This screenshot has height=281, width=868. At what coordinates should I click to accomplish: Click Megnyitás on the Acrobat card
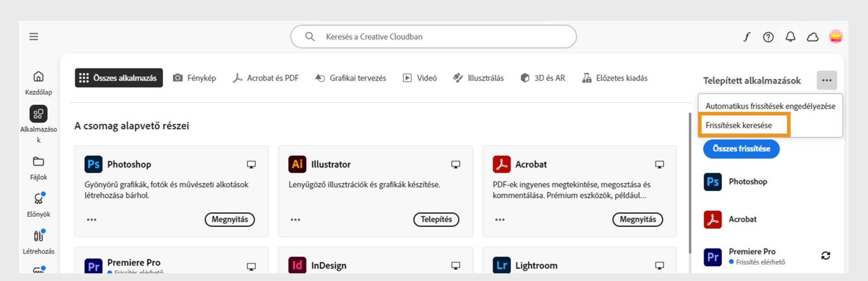pyautogui.click(x=638, y=219)
